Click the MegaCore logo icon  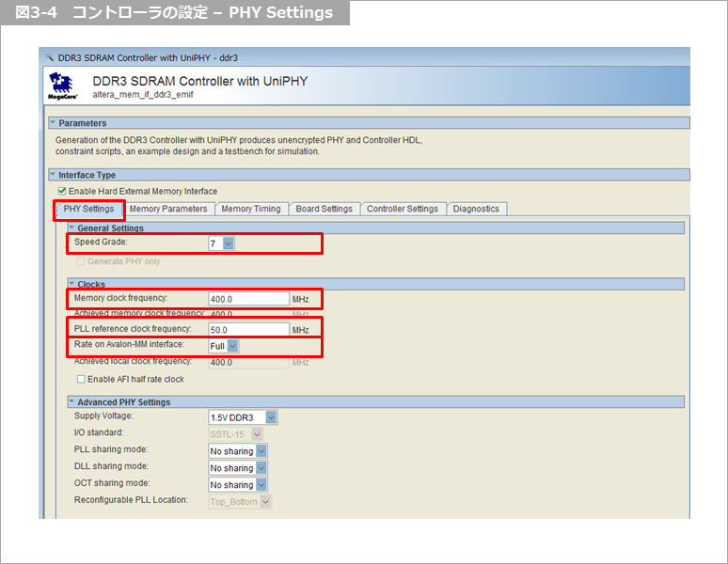63,86
